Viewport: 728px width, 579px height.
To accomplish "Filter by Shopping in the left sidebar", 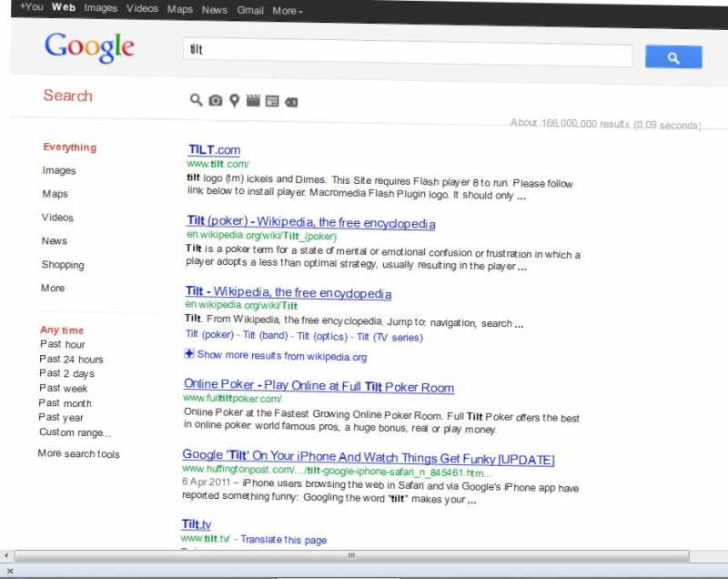I will click(x=63, y=265).
